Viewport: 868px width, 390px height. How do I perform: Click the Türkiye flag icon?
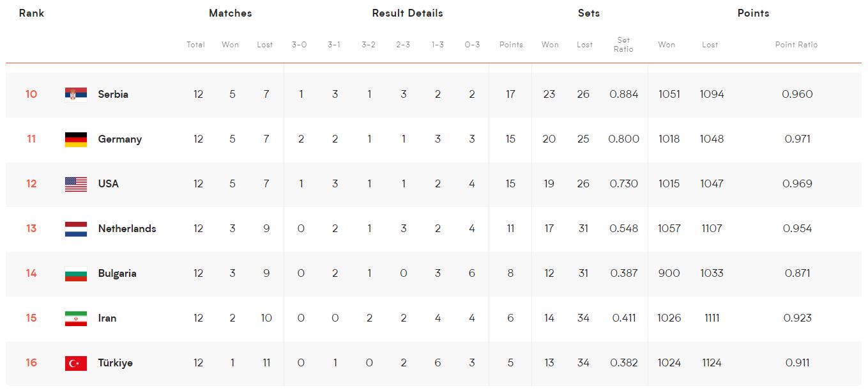click(x=76, y=363)
